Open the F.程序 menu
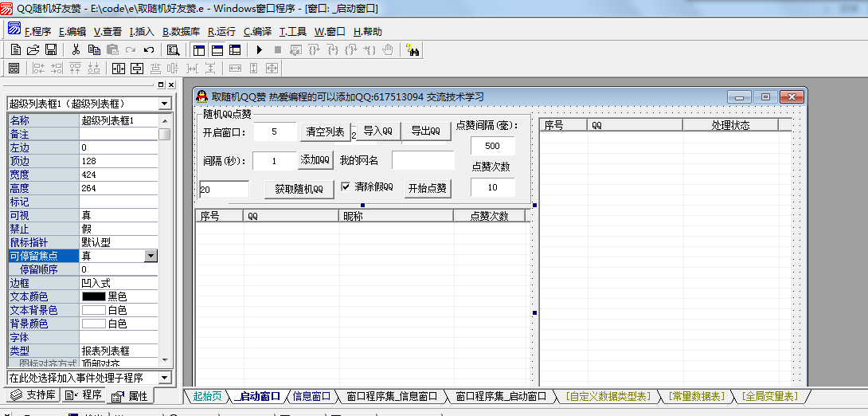 click(x=37, y=32)
